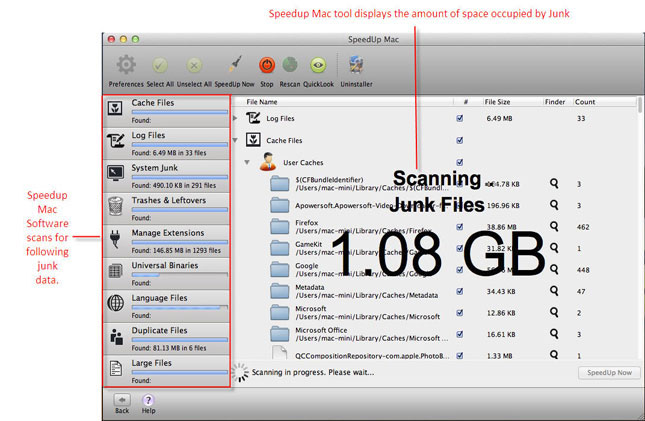Open Preferences gear in toolbar
Viewport: 645px width, 421px height.
[x=125, y=66]
